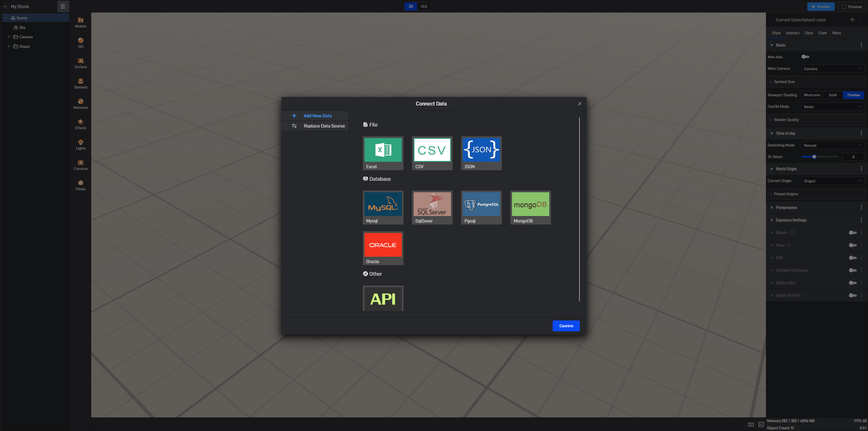Select the API data source
The height and width of the screenshot is (431, 868).
383,298
